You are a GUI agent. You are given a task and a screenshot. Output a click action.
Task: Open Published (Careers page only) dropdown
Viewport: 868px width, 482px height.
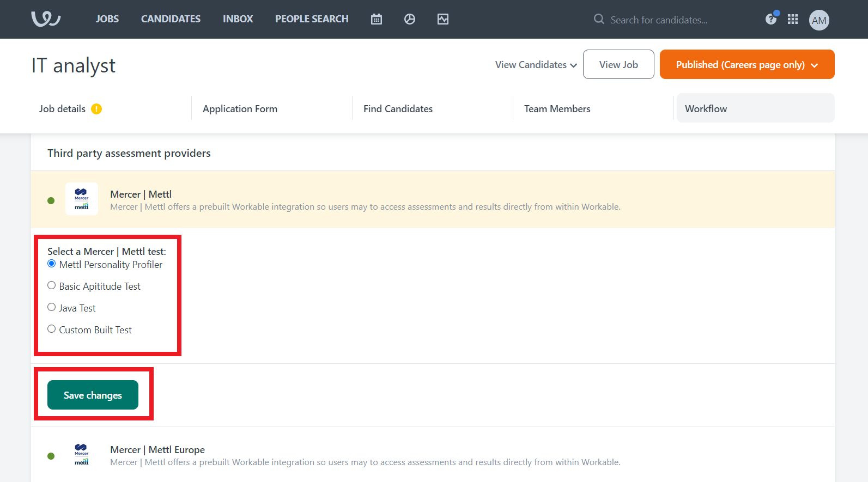[x=747, y=64]
